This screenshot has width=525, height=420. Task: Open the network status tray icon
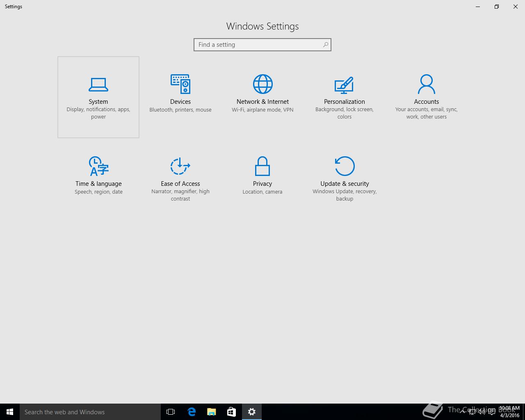(472, 412)
